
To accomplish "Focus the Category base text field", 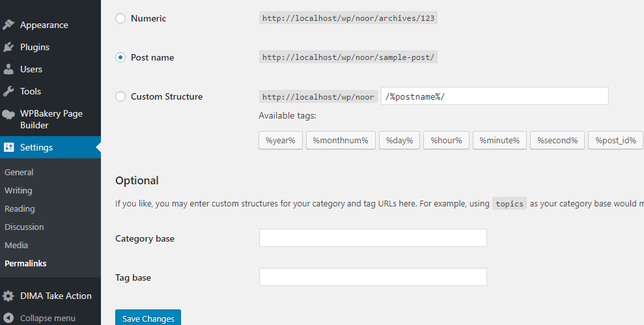I will pos(373,238).
